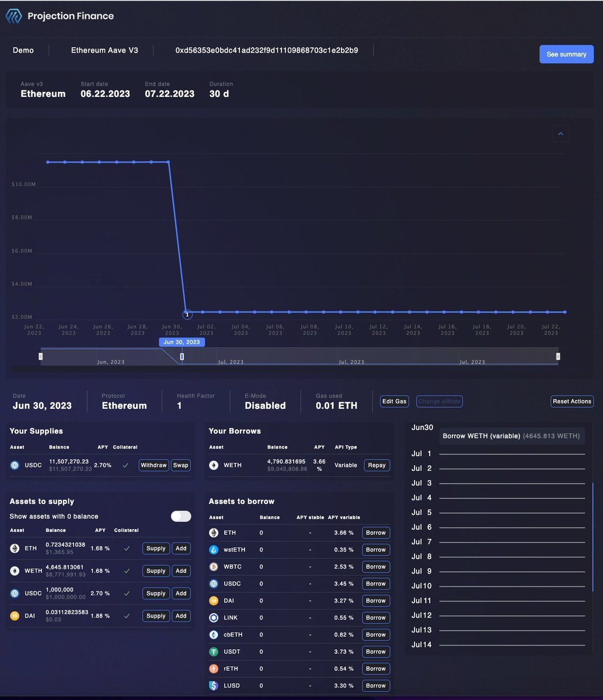
Task: Click the WETH icon in Assets to supply
Action: click(15, 571)
